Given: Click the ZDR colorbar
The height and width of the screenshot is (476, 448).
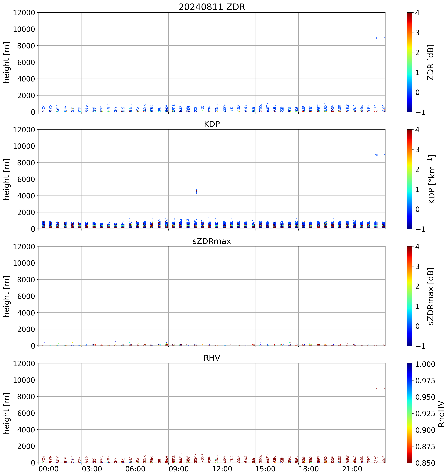Looking at the screenshot, I should [410, 62].
